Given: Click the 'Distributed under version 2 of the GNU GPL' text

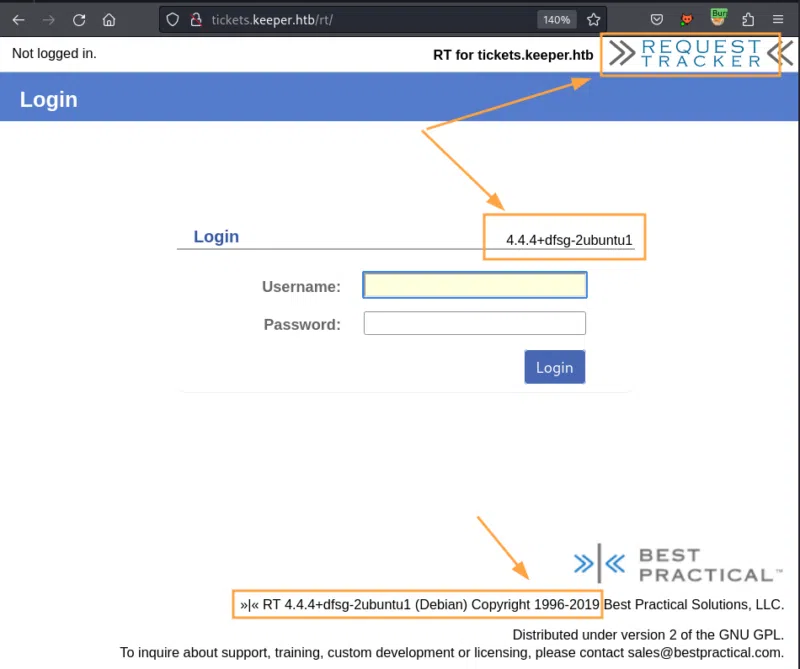Looking at the screenshot, I should coord(648,634).
